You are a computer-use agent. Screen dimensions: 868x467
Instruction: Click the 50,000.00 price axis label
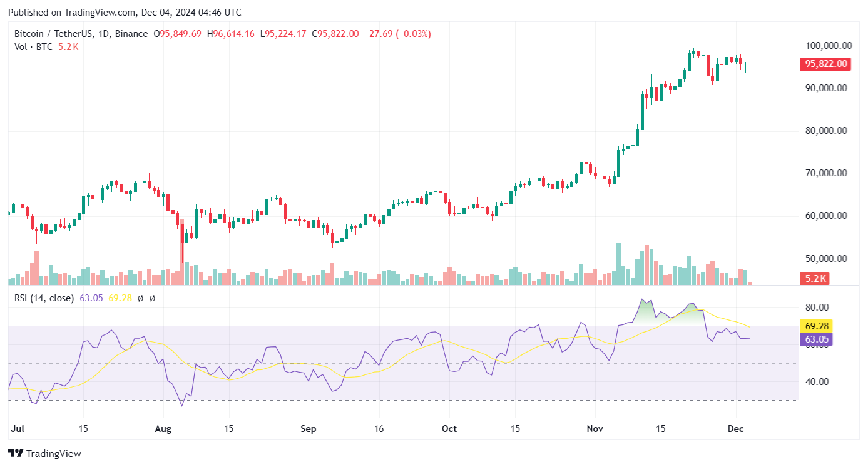coord(826,258)
